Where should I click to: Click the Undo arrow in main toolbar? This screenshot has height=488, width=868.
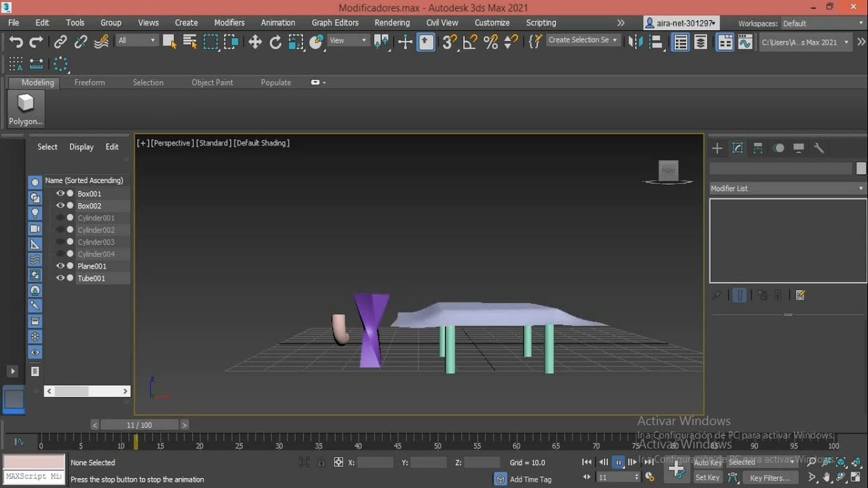16,42
